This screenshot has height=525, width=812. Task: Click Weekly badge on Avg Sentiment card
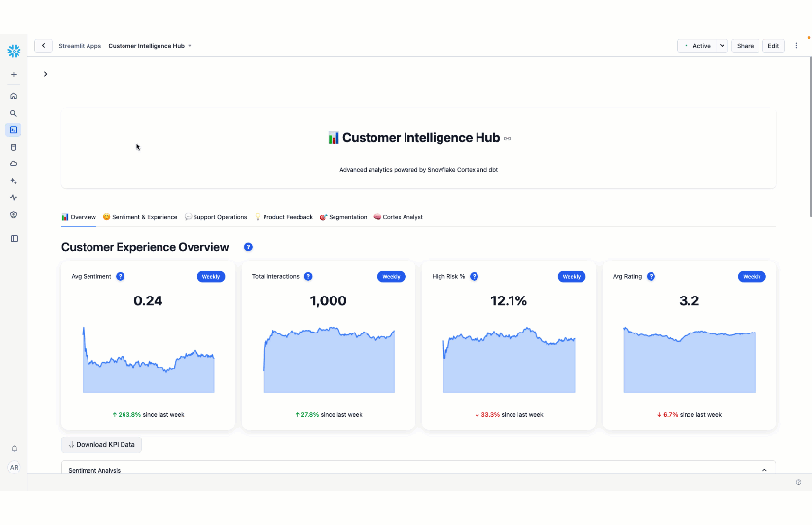click(x=211, y=276)
